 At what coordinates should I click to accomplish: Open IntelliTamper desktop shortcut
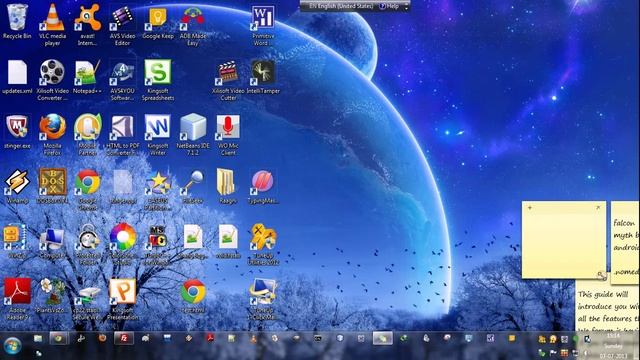pos(263,73)
